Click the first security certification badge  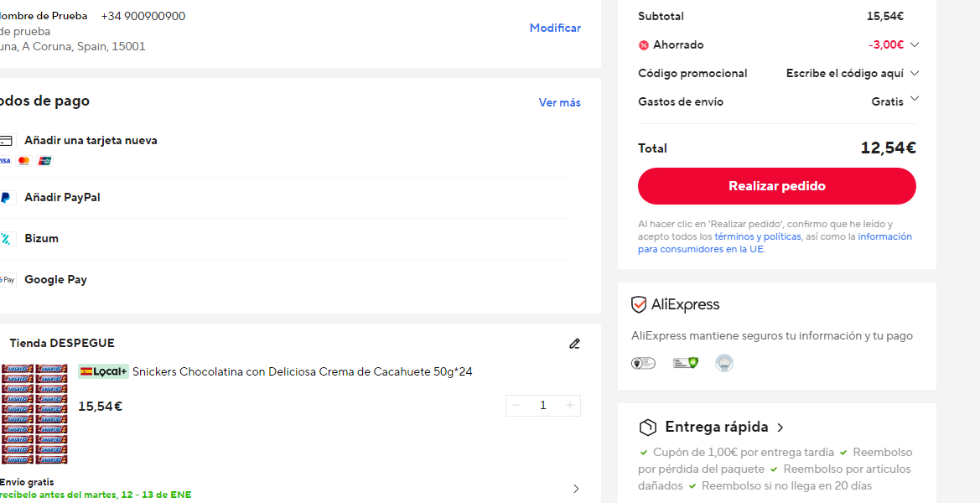click(643, 363)
